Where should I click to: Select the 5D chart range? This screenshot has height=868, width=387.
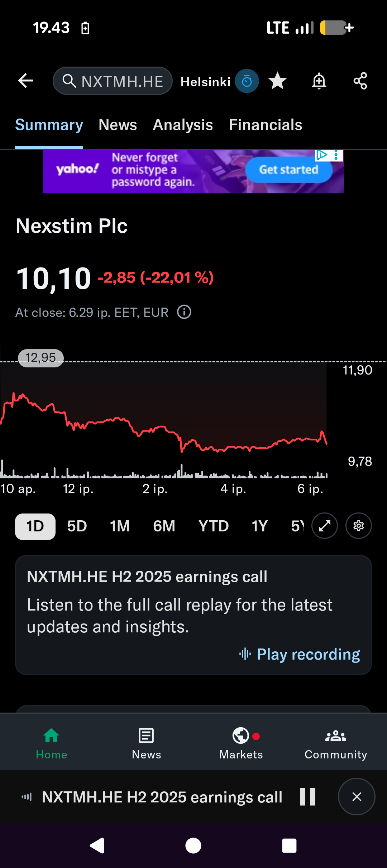(x=77, y=526)
